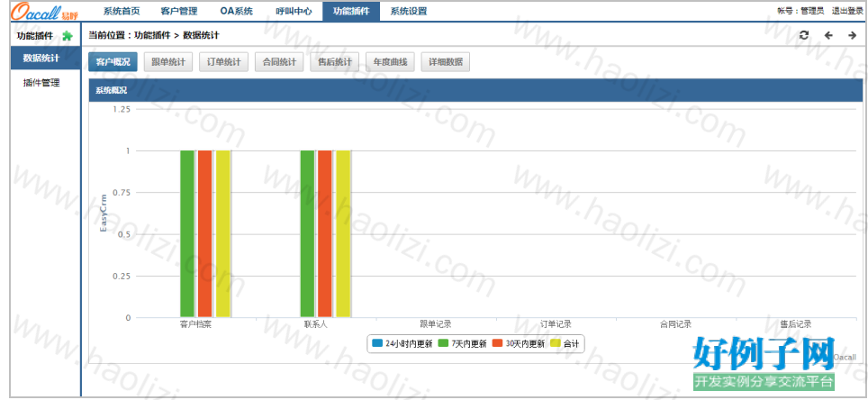Screen dimensions: 868x400
Task: Toggle the 24小时内更新 legend series
Action: point(402,343)
